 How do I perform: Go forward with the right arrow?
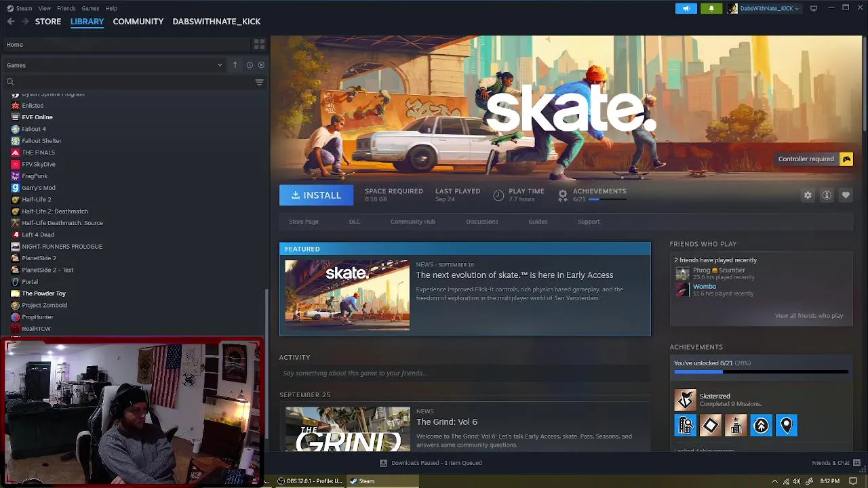[x=25, y=22]
